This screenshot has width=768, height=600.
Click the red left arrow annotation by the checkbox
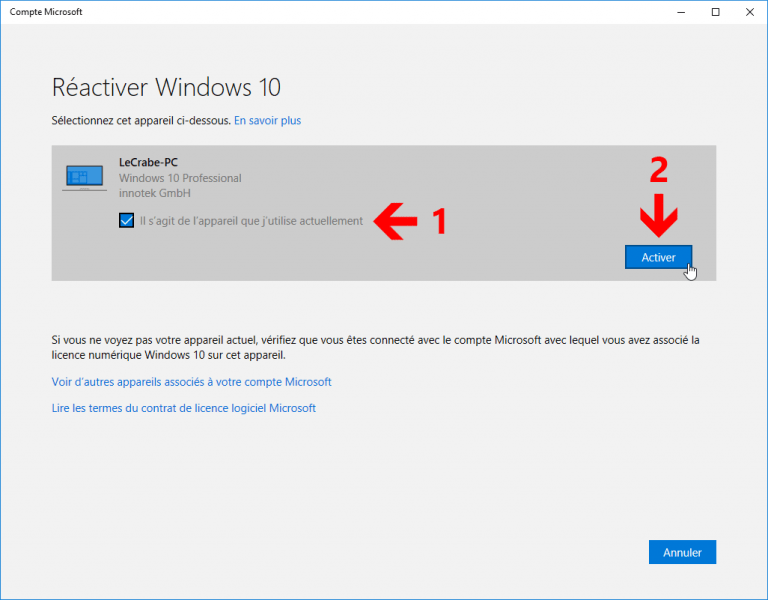tap(394, 222)
